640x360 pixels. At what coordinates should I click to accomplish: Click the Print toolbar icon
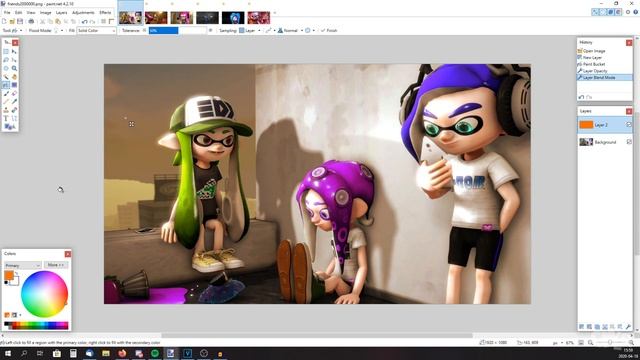31,21
